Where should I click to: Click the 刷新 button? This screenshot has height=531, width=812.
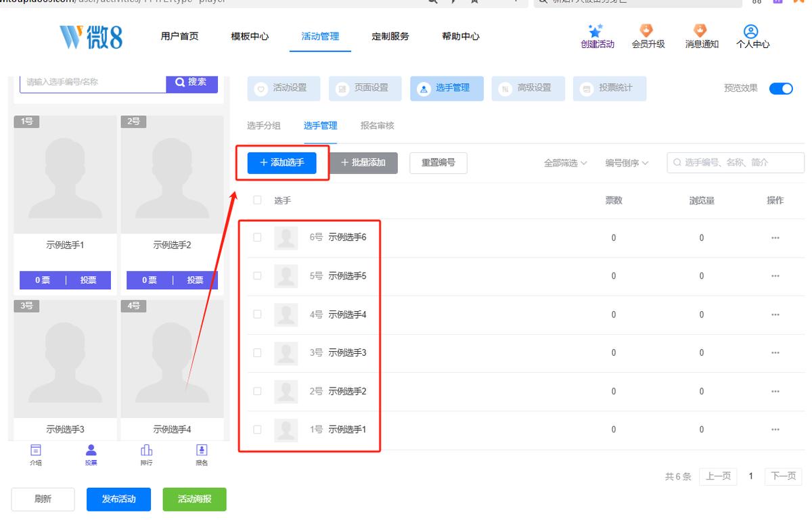coord(43,499)
